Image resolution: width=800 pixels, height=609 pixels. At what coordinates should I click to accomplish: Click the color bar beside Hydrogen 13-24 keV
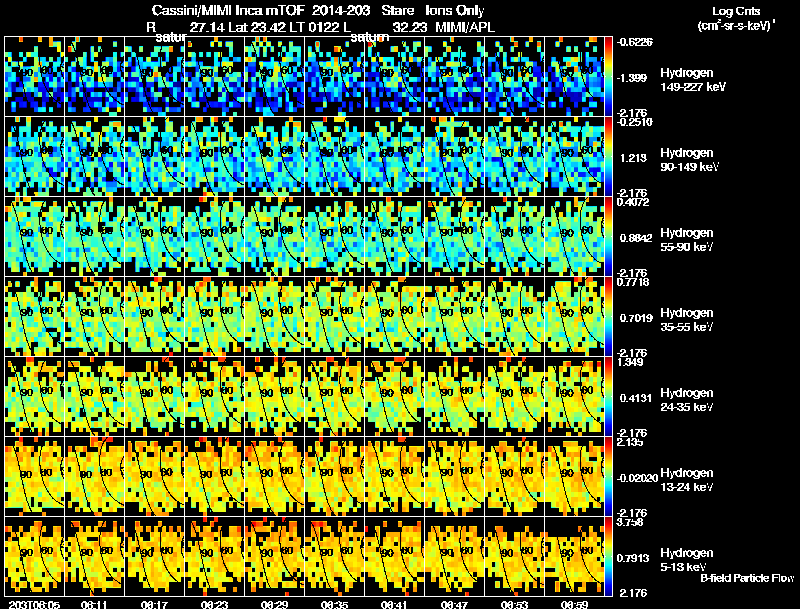(608, 477)
